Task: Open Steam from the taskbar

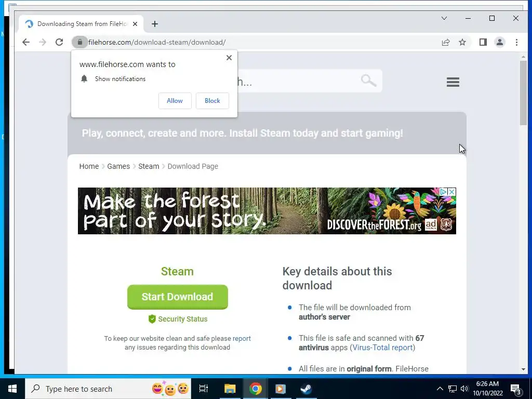Action: click(306, 389)
